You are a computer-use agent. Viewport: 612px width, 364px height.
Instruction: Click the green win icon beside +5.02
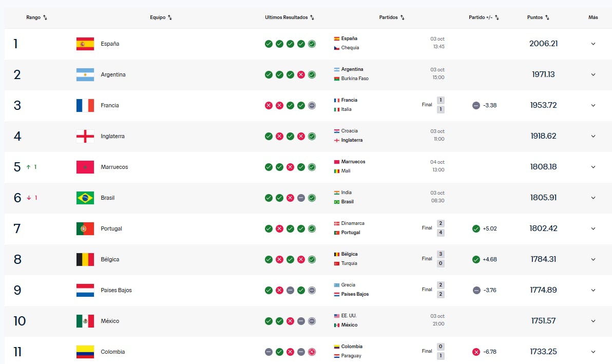click(476, 228)
